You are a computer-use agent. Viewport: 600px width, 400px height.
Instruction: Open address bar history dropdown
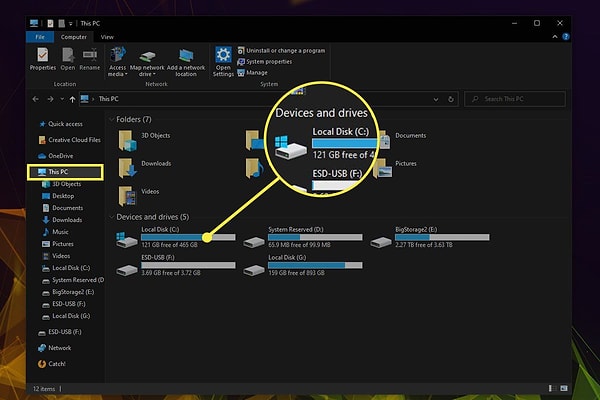[x=435, y=99]
